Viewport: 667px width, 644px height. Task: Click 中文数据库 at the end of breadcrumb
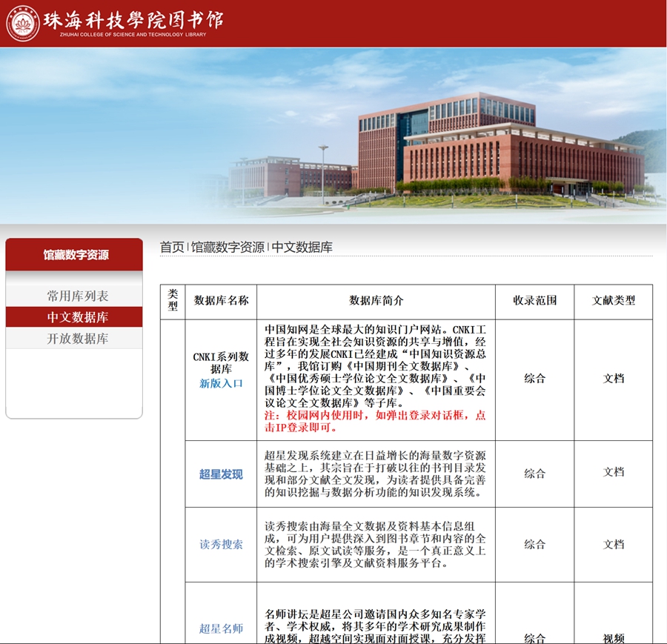point(302,248)
